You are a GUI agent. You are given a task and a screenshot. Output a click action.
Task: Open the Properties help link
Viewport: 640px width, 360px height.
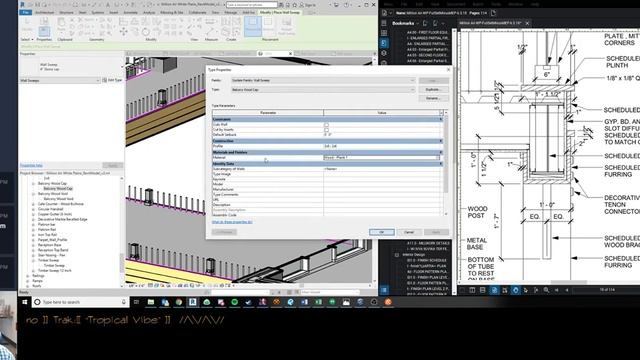point(31,165)
